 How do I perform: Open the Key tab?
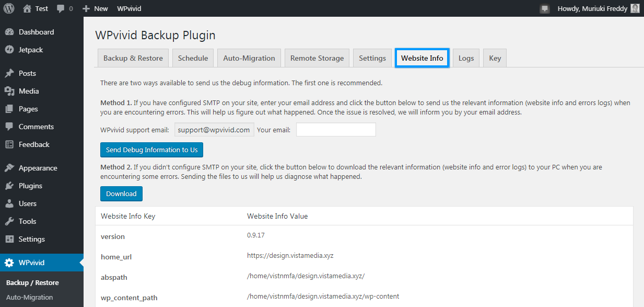click(x=495, y=58)
